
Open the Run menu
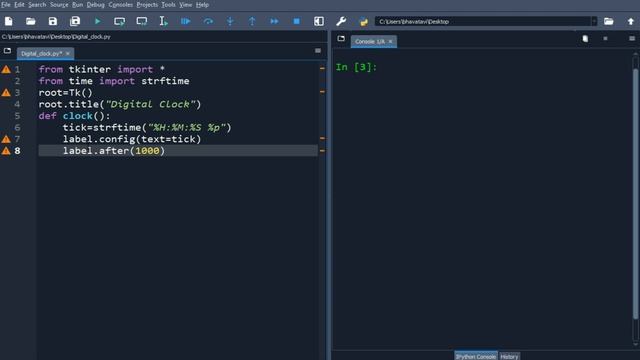pyautogui.click(x=78, y=5)
